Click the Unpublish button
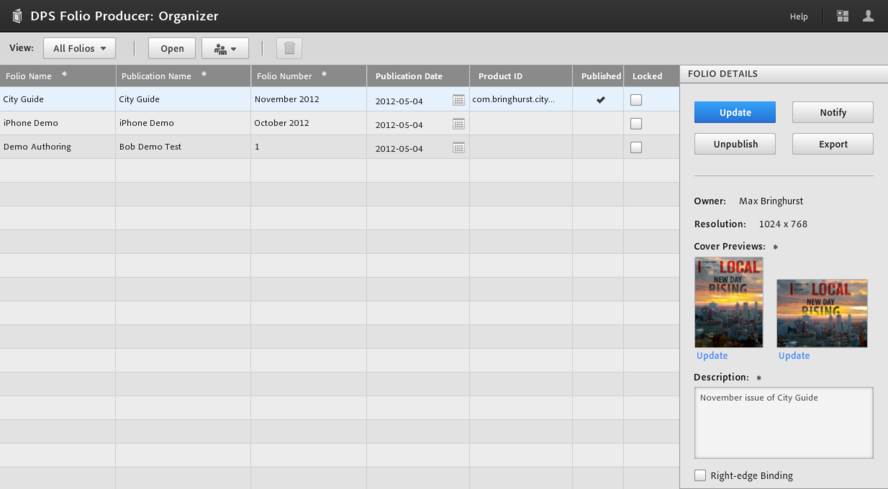This screenshot has height=489, width=888. (735, 144)
